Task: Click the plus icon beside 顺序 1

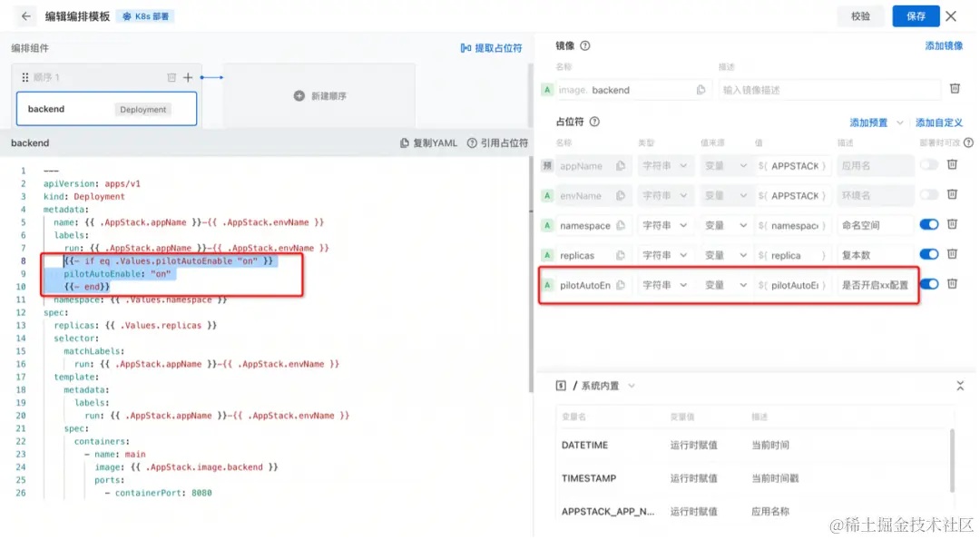Action: pyautogui.click(x=187, y=79)
